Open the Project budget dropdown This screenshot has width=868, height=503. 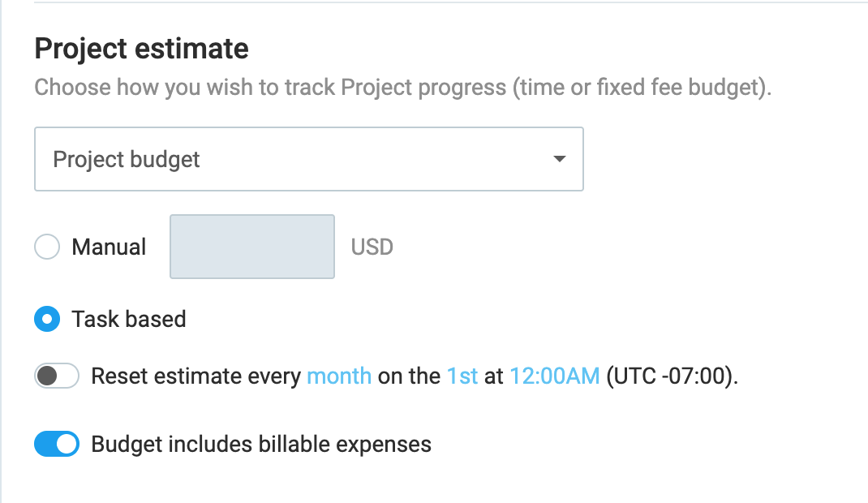[308, 159]
